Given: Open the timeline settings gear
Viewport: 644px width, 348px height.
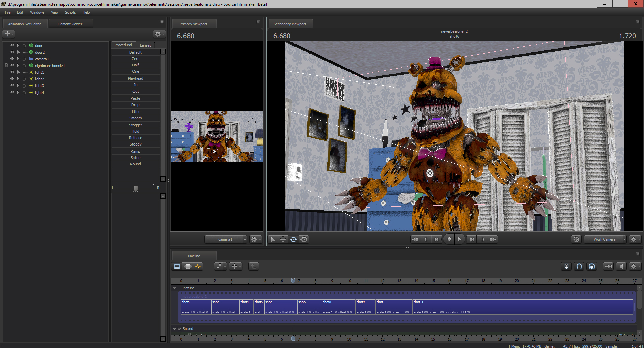Looking at the screenshot, I should click(635, 266).
